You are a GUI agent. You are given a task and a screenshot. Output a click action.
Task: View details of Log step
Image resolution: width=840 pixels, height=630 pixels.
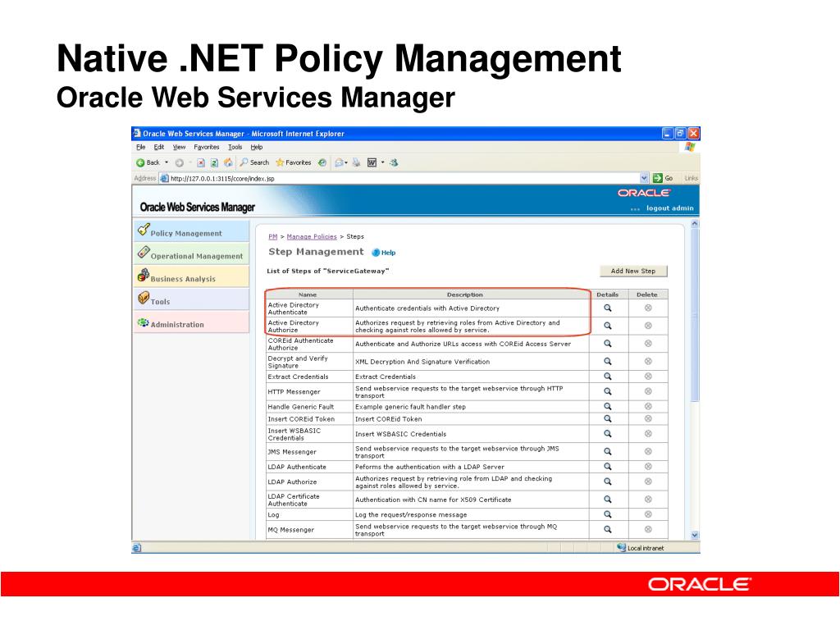click(608, 514)
